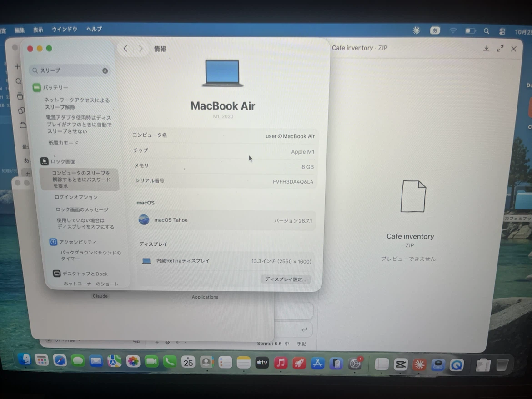This screenshot has width=532, height=399.
Task: Open Finder from the Dock
Action: click(25, 359)
